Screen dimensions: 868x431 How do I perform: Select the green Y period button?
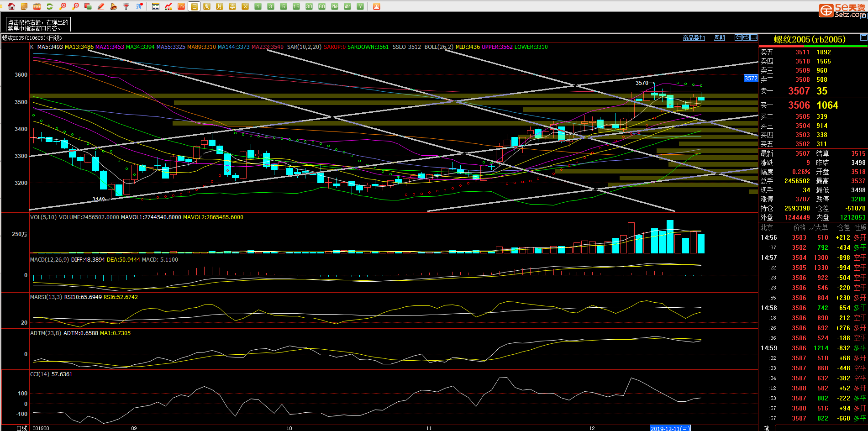pyautogui.click(x=360, y=6)
